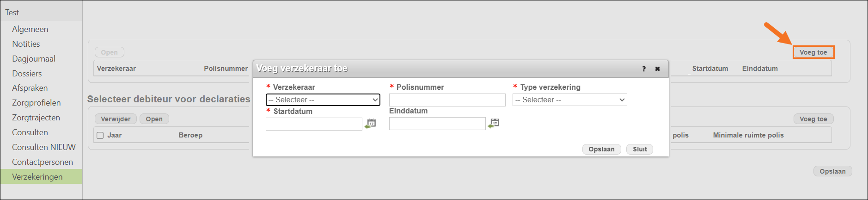Open the Startdatum calendar picker icon

coord(371,124)
